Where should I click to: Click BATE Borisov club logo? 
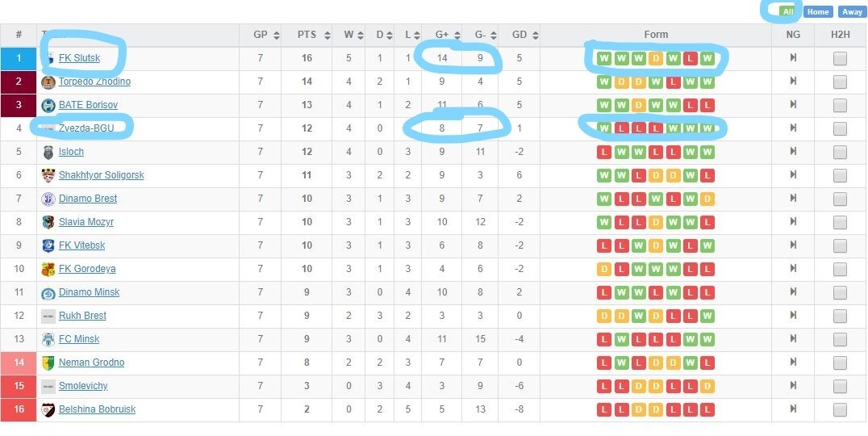[x=48, y=105]
